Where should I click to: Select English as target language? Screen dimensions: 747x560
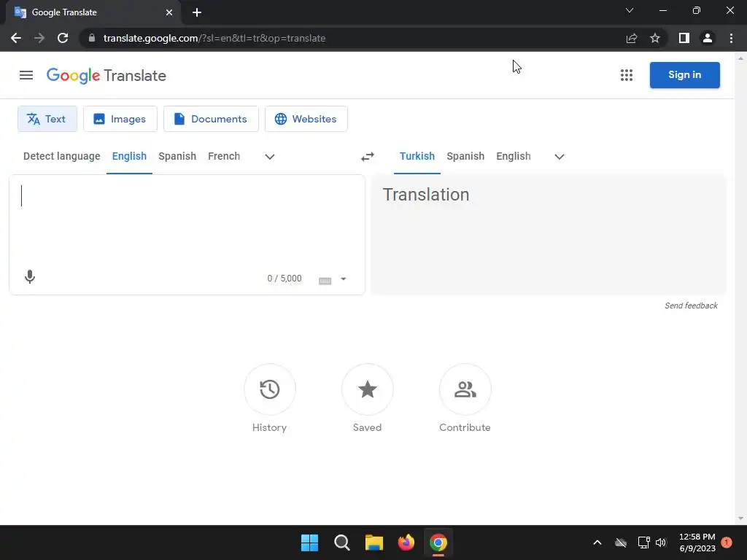pyautogui.click(x=513, y=156)
